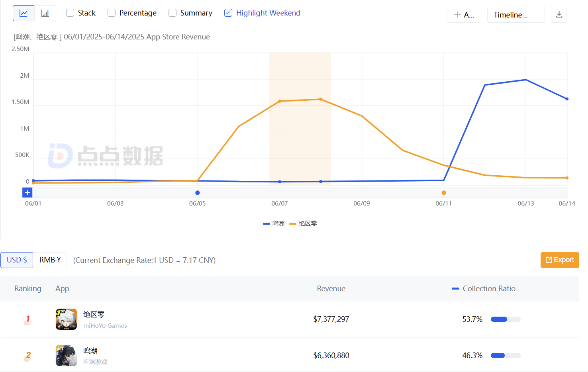Click the 06/13 axis label

coord(526,204)
